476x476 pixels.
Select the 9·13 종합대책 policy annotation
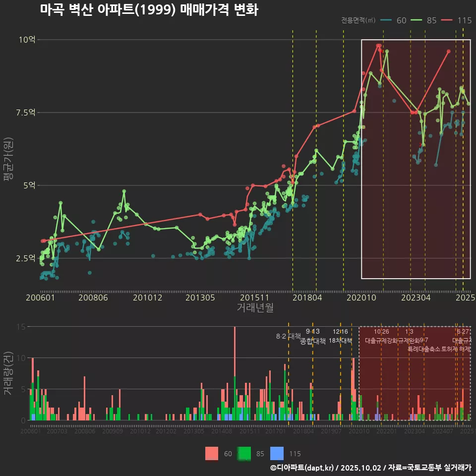coord(313,337)
